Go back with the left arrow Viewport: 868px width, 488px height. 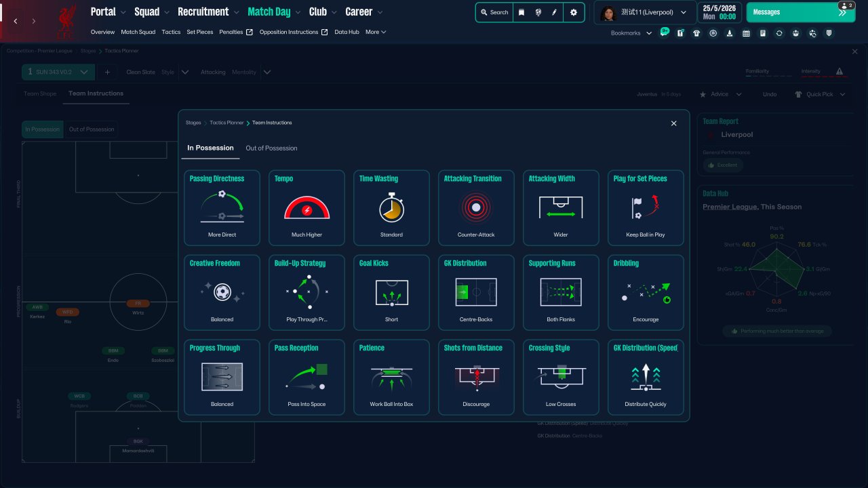16,21
